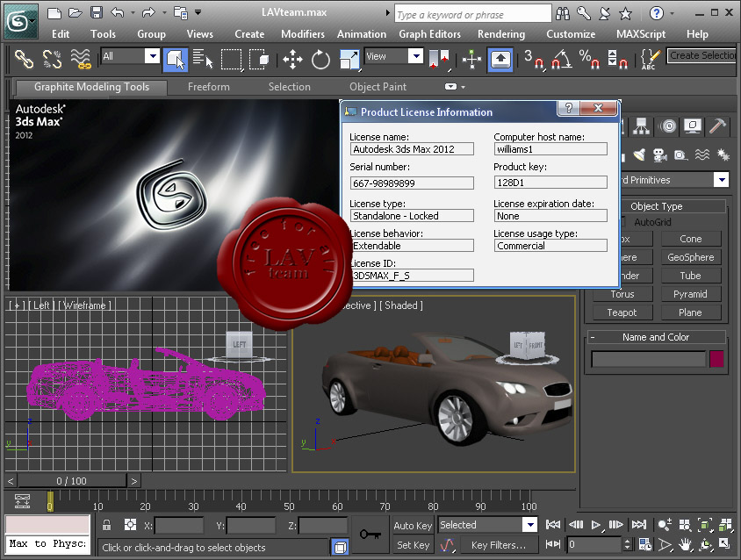Viewport: 741px width, 560px height.
Task: Create a new scene file icon
Action: coord(54,13)
